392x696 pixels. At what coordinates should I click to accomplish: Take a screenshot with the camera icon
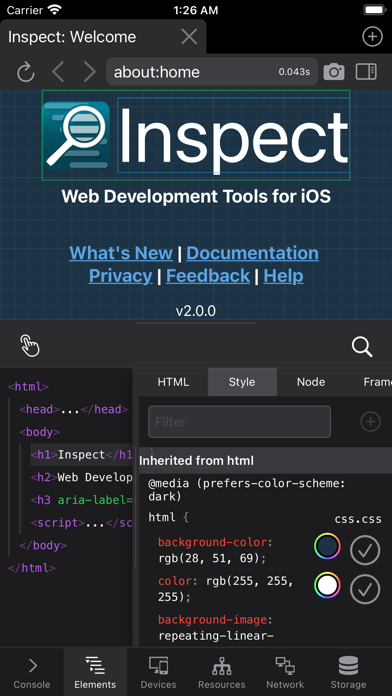pos(334,71)
